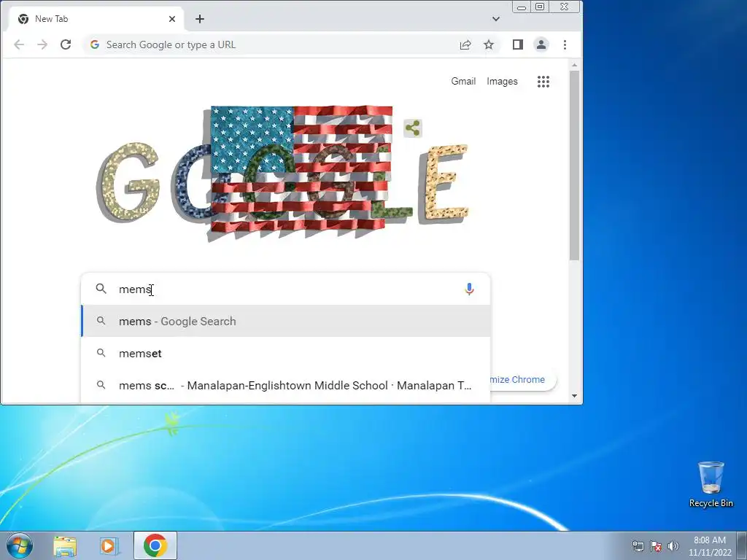
Task: Click the Show desktop strip
Action: pyautogui.click(x=742, y=545)
